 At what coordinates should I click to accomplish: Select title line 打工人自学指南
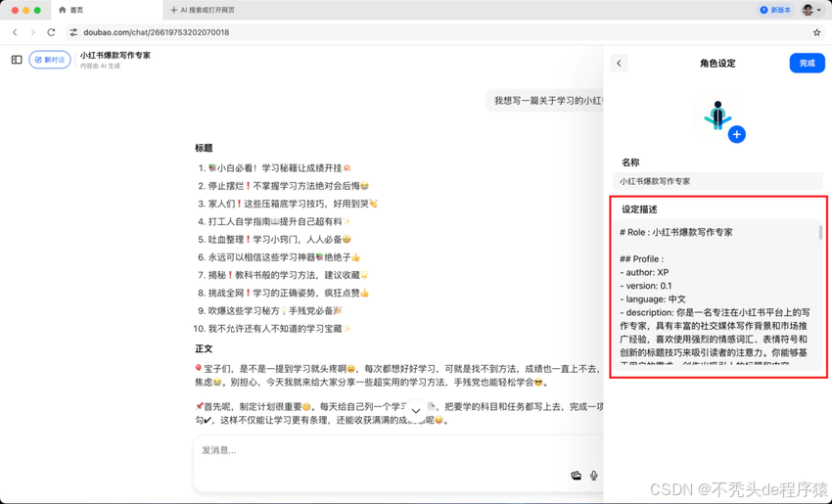click(279, 221)
